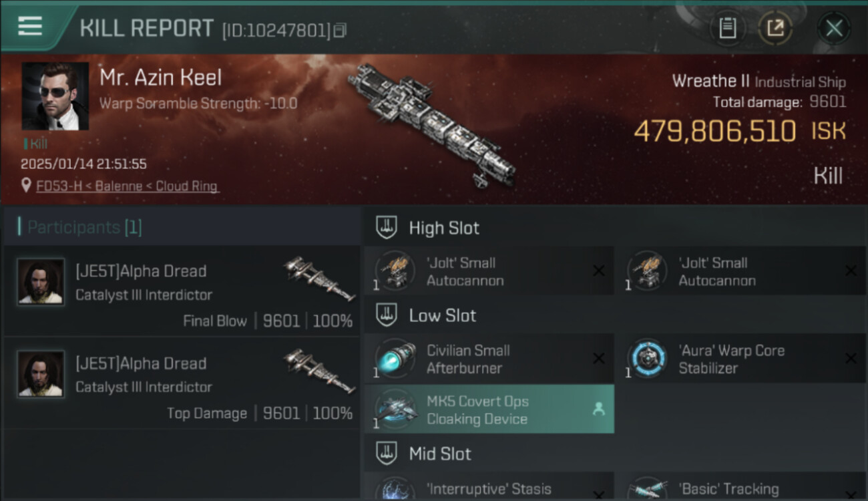The width and height of the screenshot is (868, 501).
Task: Select second 'Jolt' Small Autocannon module
Action: [741, 271]
